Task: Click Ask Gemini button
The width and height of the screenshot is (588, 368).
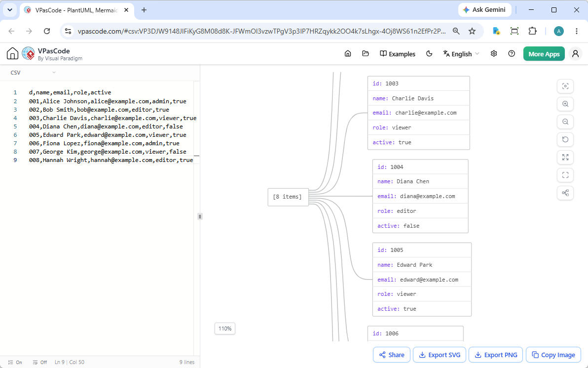Action: click(x=485, y=10)
